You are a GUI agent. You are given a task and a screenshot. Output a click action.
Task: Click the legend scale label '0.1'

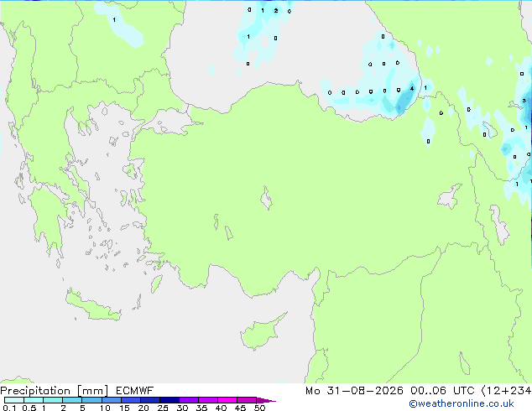click(9, 408)
